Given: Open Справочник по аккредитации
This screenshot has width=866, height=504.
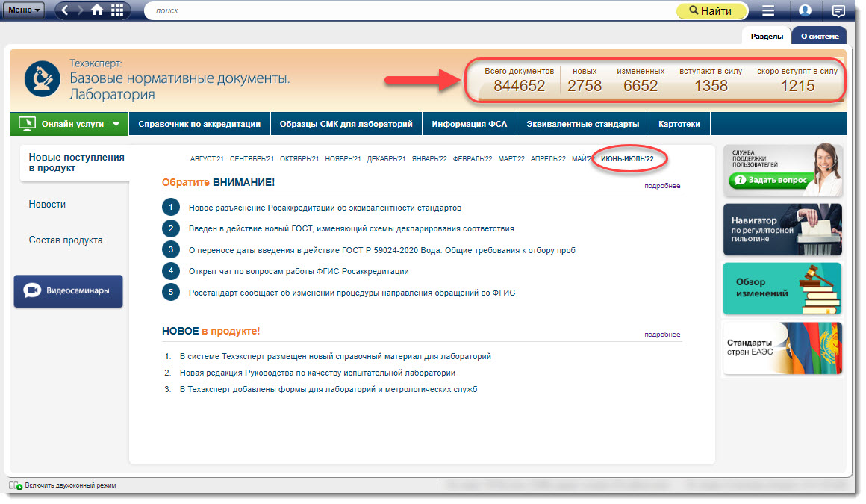Looking at the screenshot, I should 199,124.
